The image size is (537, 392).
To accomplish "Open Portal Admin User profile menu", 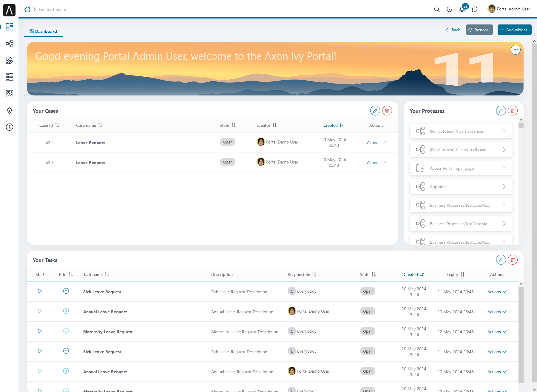I will coord(509,9).
